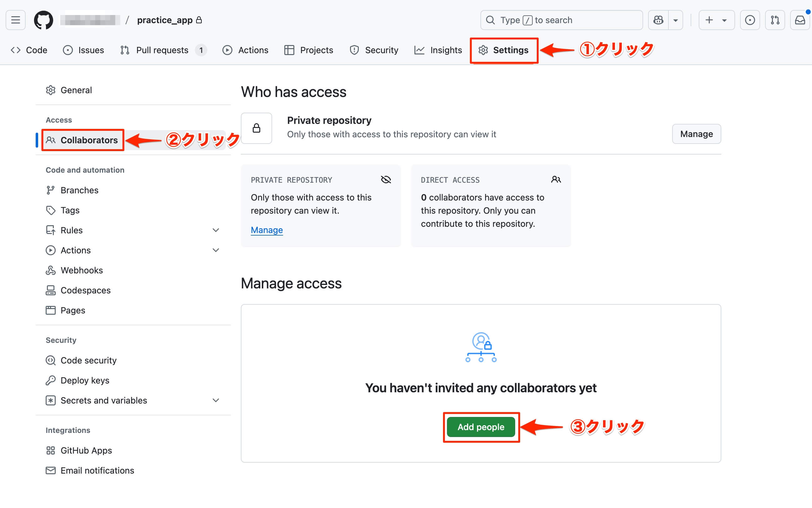Click the Private repository heading text
The image size is (812, 508).
[x=329, y=120]
